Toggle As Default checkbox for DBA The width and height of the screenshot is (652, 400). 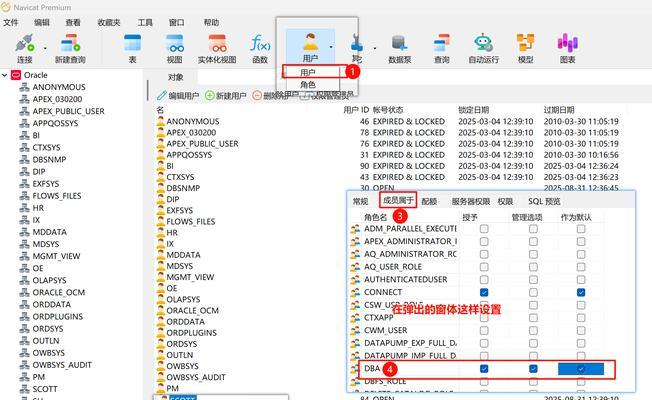581,368
